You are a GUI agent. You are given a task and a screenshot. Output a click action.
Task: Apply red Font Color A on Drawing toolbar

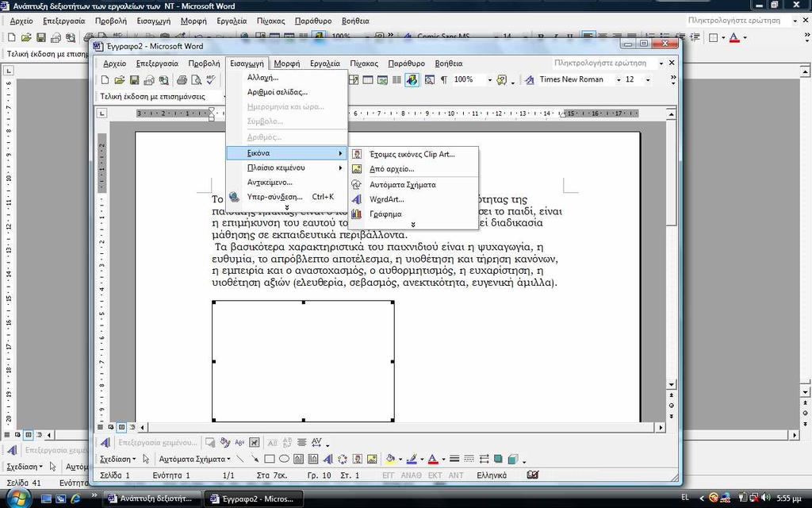click(433, 459)
